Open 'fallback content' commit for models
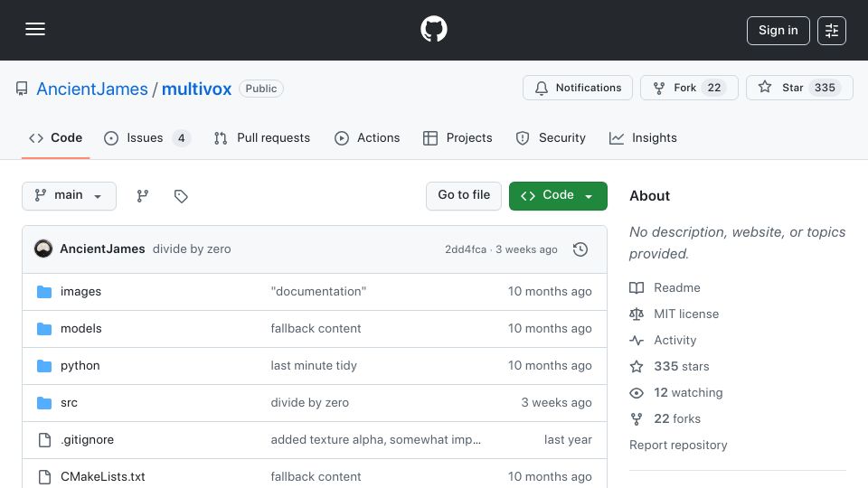 tap(316, 329)
